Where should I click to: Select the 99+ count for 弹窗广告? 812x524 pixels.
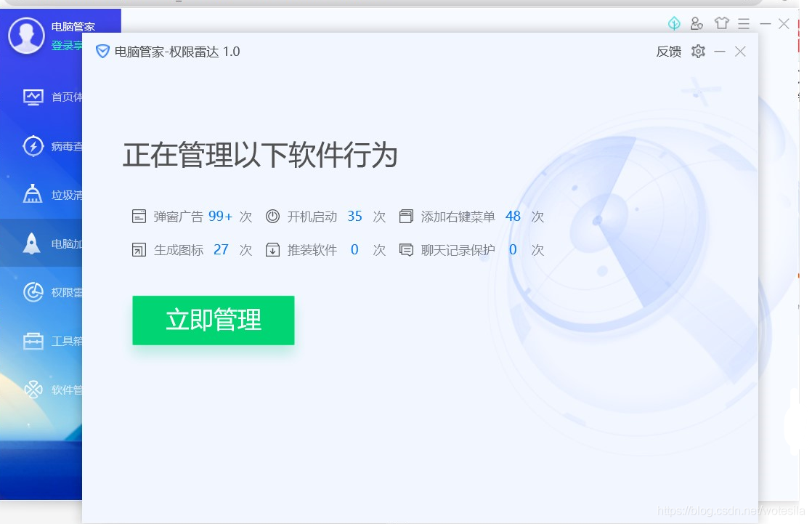point(220,216)
